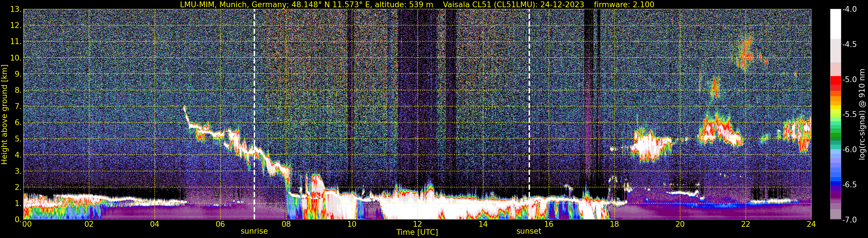This screenshot has width=868, height=238.
Task: Click the x-axis tick label '16'
Action: [549, 224]
